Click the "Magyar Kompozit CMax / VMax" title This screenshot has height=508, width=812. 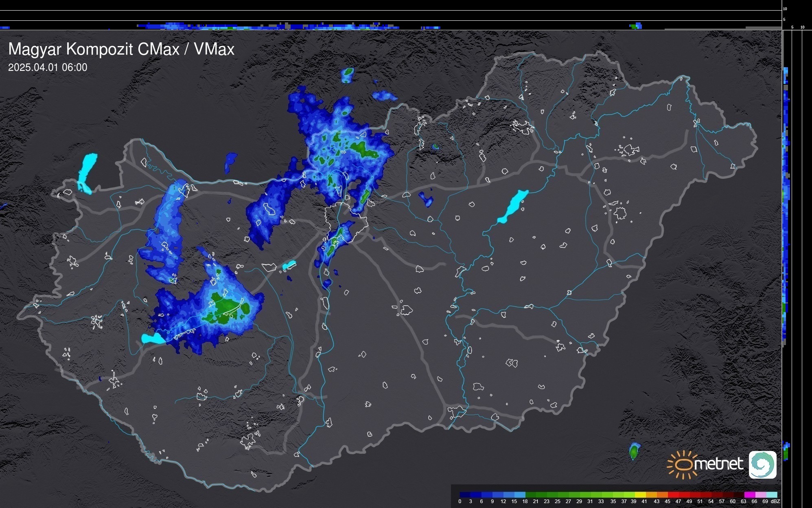(121, 49)
